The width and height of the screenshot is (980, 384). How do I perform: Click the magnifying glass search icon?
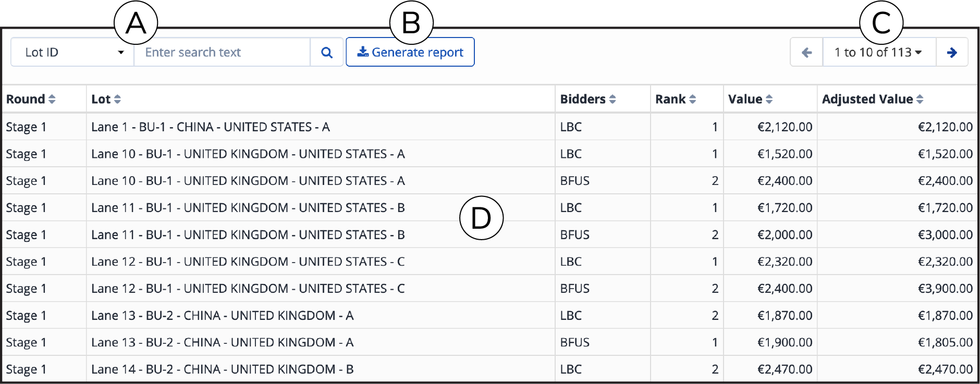[327, 52]
